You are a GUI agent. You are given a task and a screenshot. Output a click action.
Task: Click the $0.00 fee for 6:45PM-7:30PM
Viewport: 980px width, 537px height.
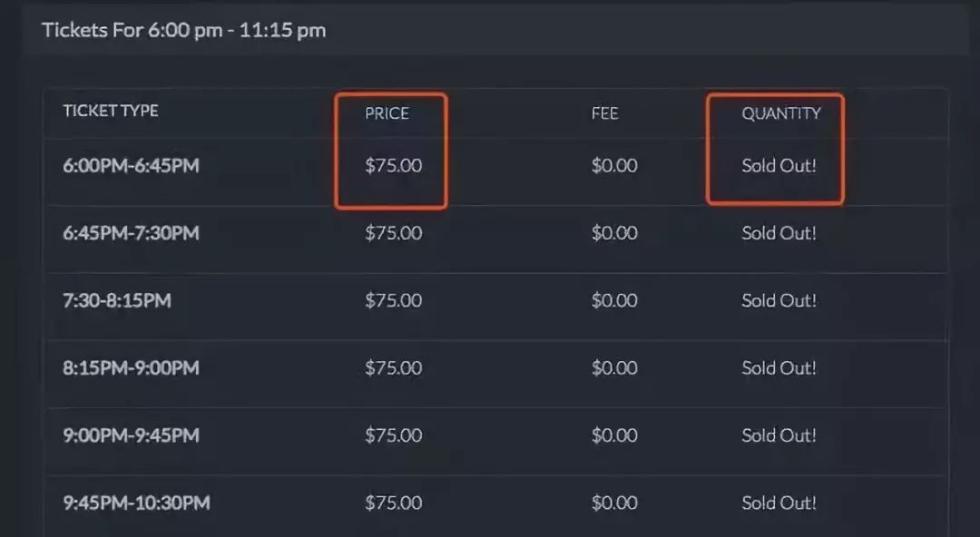[x=614, y=233]
